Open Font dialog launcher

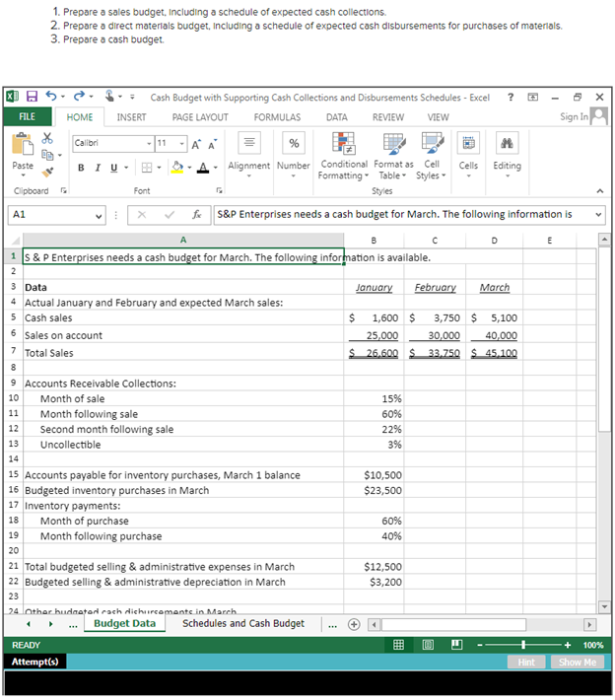point(219,190)
